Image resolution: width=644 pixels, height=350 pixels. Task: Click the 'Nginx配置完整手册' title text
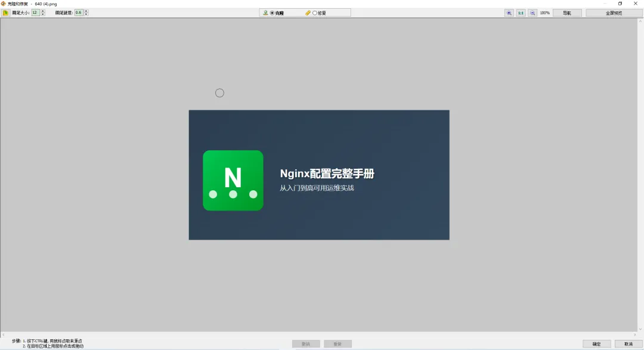[327, 174]
